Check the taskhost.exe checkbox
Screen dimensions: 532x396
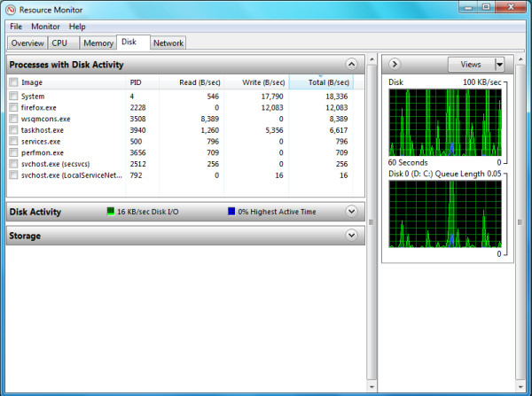click(x=13, y=130)
